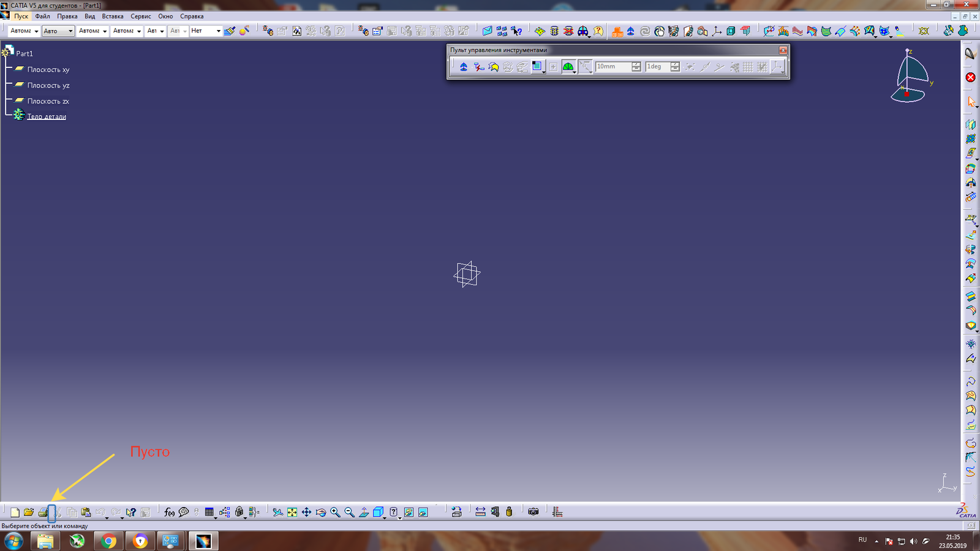Screen dimensions: 980x551
Task: Click the Fit All In view icon
Action: click(292, 512)
